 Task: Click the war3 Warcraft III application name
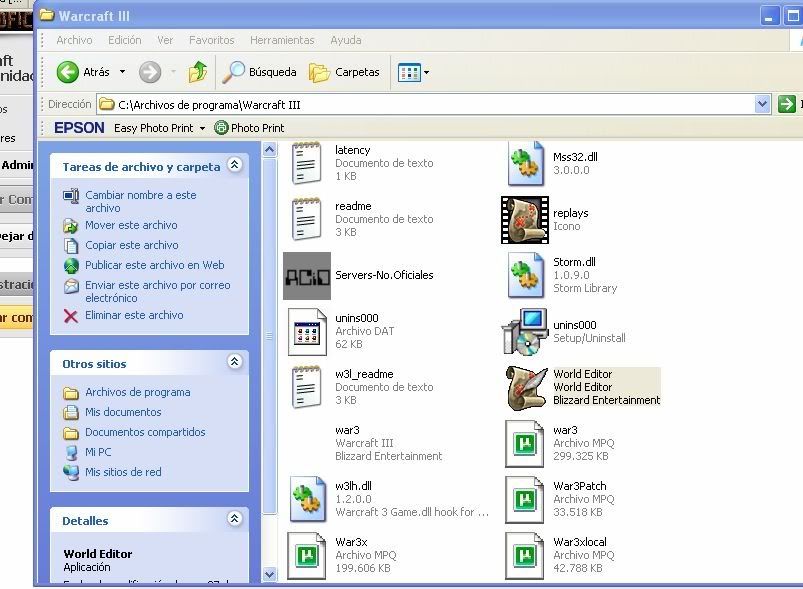pyautogui.click(x=347, y=430)
